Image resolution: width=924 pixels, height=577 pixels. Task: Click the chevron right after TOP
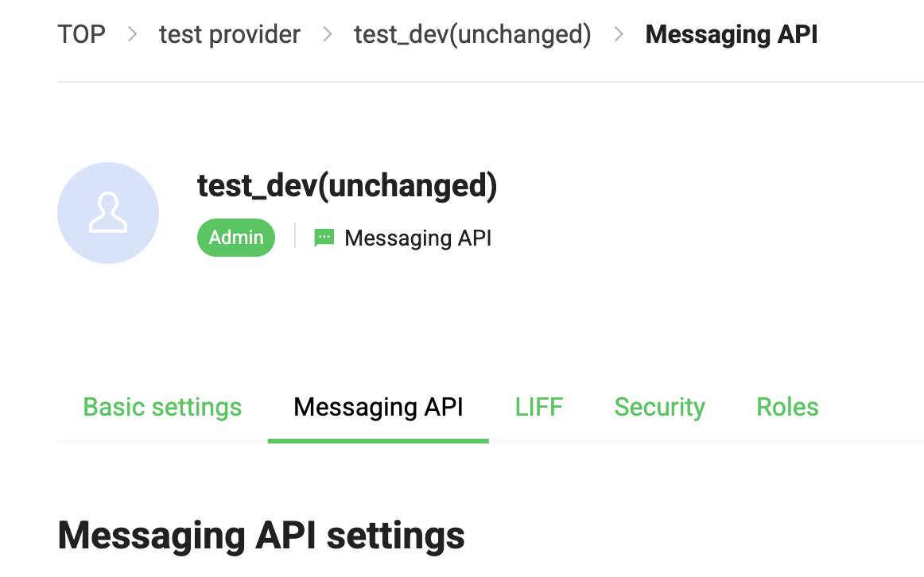(x=133, y=35)
